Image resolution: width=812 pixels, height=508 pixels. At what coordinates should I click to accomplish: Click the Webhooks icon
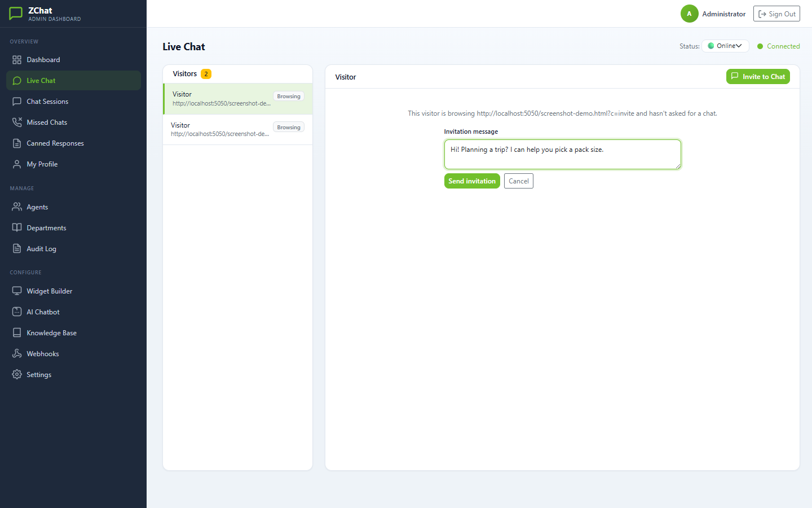(x=17, y=354)
